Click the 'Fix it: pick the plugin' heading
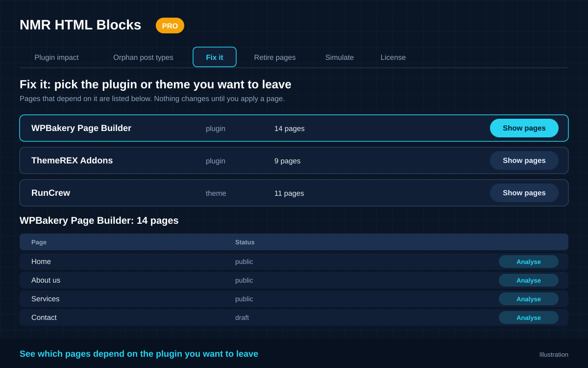588x368 pixels. click(155, 84)
